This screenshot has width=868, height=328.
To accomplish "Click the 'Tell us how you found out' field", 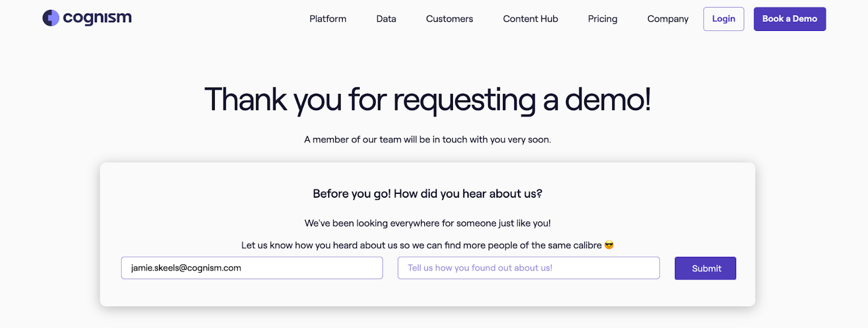I will 528,268.
